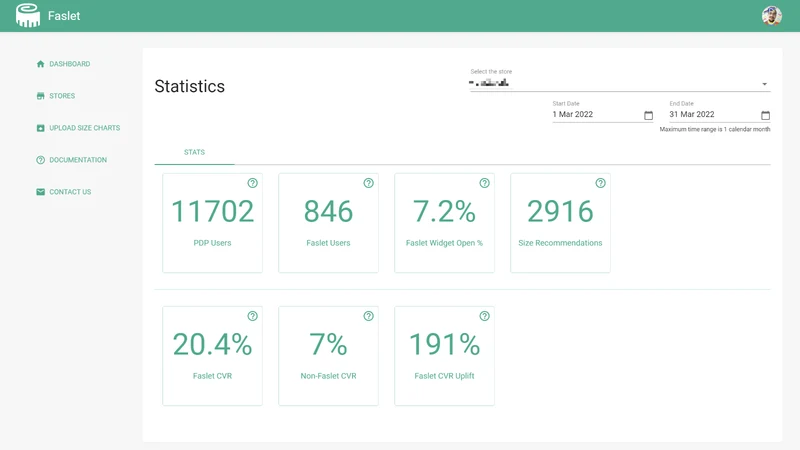Select the 11702 PDP Users value
This screenshot has height=450, width=800.
coord(212,212)
